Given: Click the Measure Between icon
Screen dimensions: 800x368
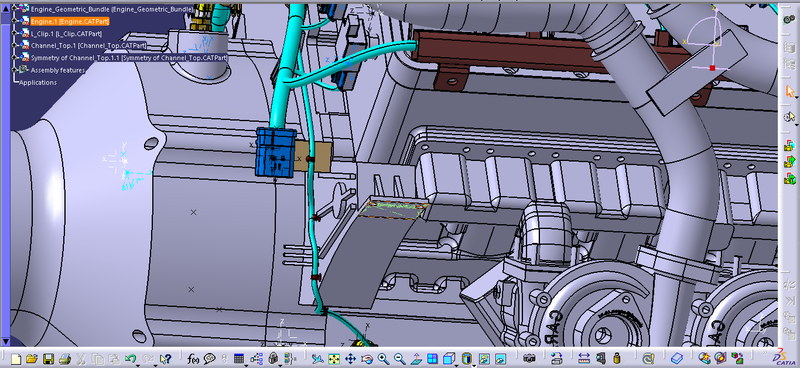Looking at the screenshot, I should pyautogui.click(x=584, y=359).
